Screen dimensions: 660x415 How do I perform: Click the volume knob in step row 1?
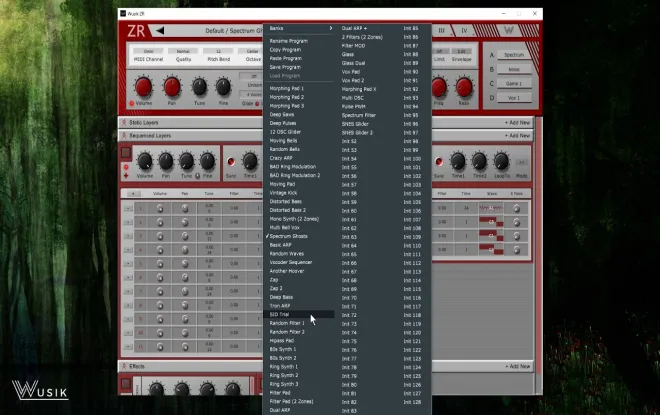coord(160,208)
